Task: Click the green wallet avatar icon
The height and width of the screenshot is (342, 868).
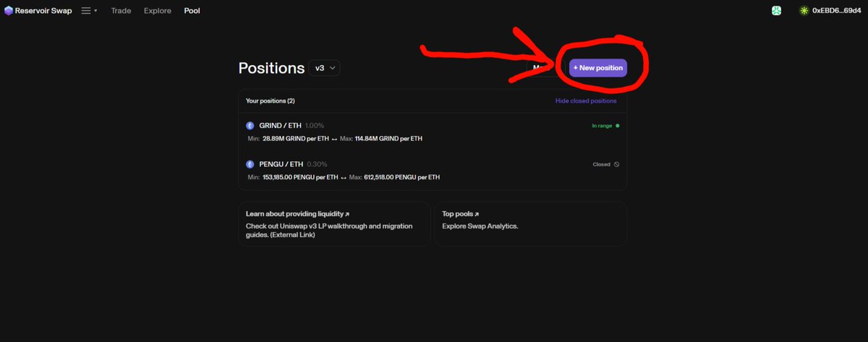Action: pos(804,11)
